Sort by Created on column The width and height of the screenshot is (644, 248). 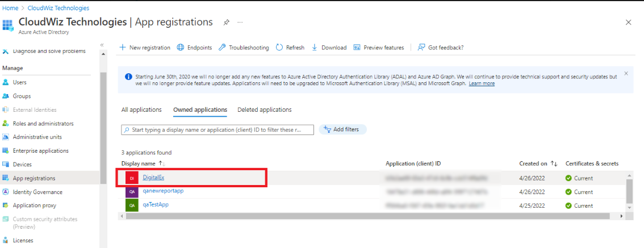click(554, 163)
